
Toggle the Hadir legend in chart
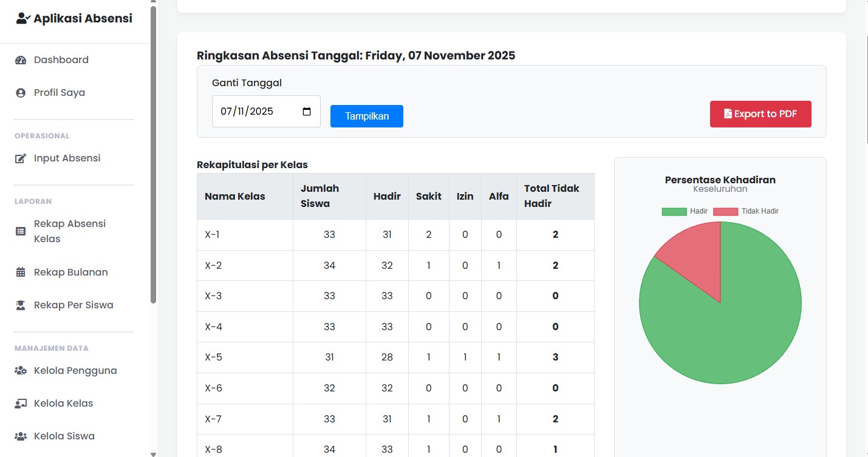point(685,211)
